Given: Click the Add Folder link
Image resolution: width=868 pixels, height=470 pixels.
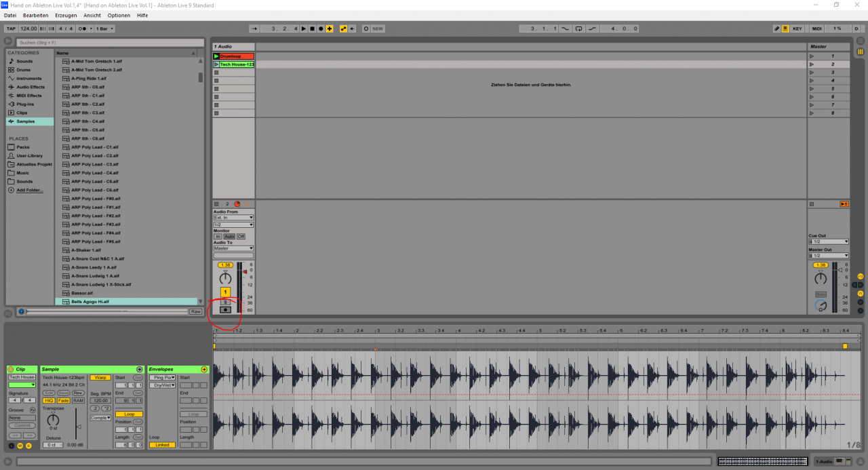Looking at the screenshot, I should click(x=29, y=191).
